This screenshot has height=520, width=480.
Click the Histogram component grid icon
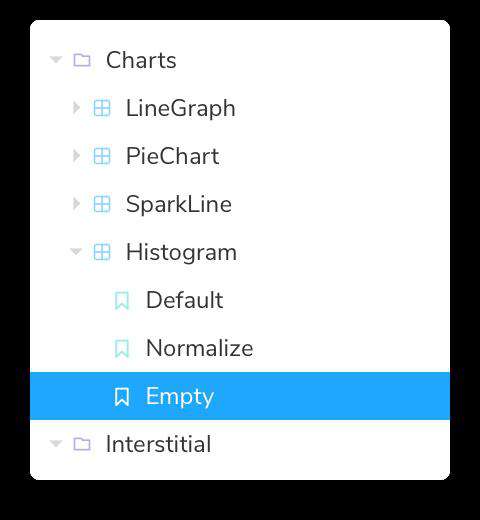coord(102,252)
